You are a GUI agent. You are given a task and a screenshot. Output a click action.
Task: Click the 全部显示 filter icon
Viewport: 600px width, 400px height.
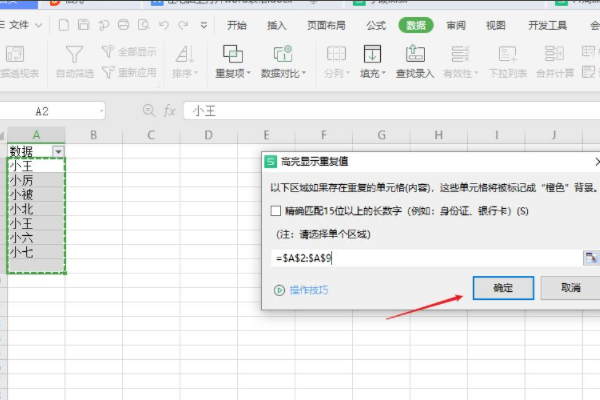click(108, 51)
